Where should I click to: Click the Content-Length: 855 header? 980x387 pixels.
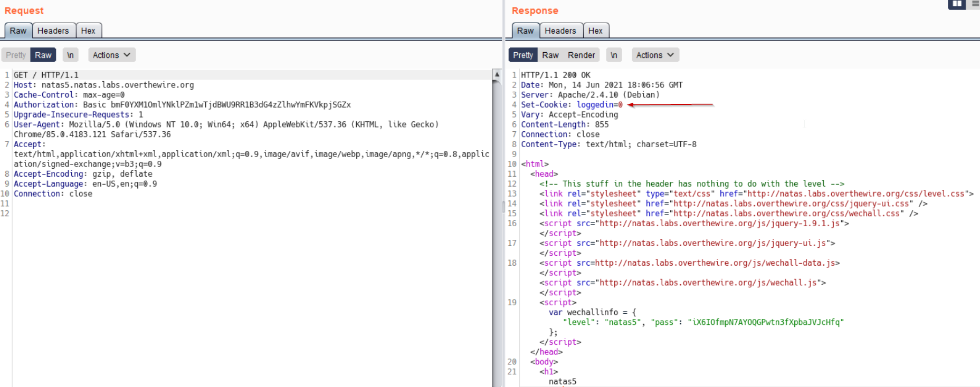point(565,124)
